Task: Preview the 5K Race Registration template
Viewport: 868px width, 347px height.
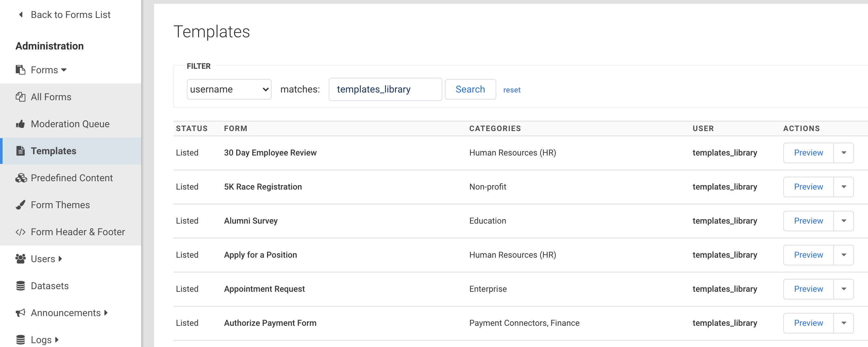Action: [808, 187]
